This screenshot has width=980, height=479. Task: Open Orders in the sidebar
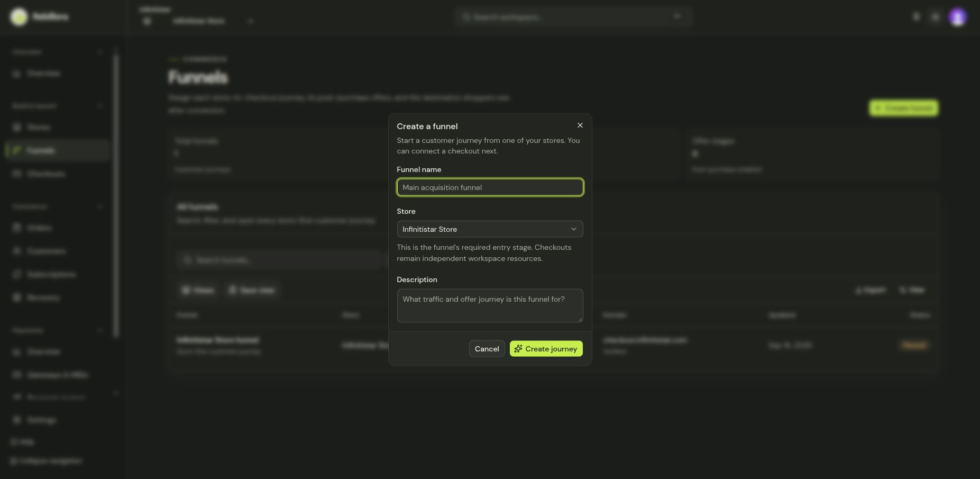(58, 228)
